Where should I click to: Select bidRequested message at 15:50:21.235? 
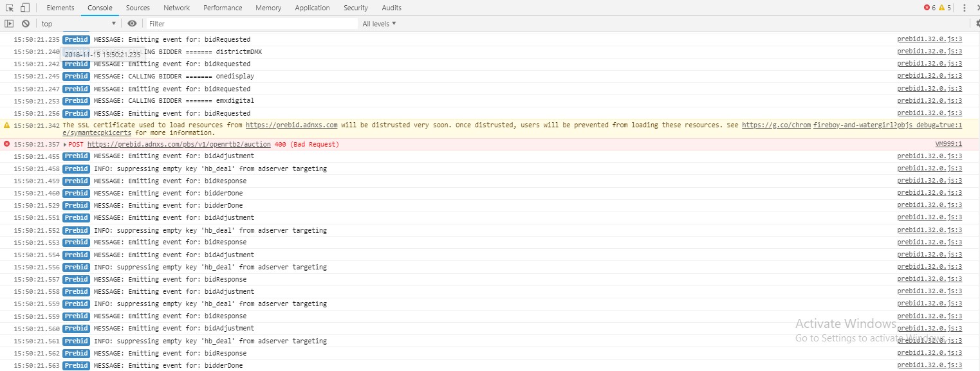coord(172,39)
